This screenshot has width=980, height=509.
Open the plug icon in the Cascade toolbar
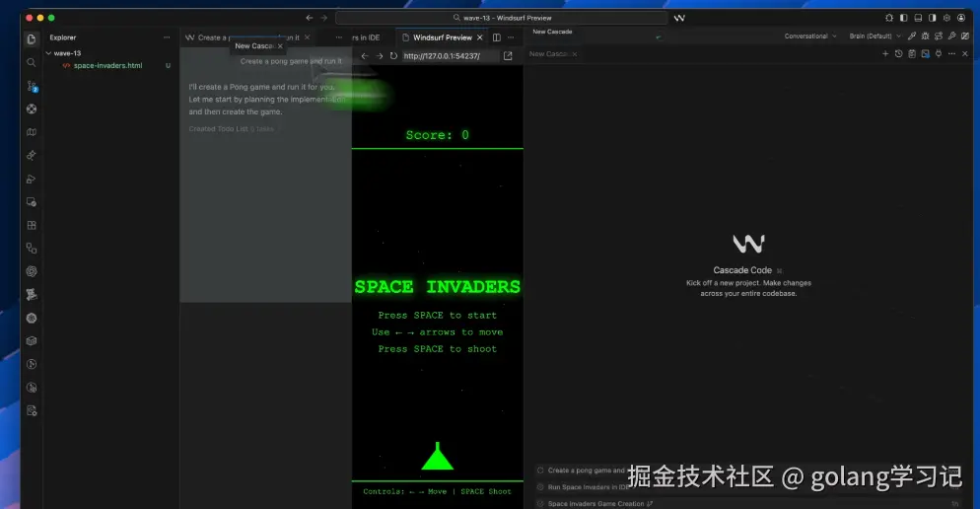point(939,54)
